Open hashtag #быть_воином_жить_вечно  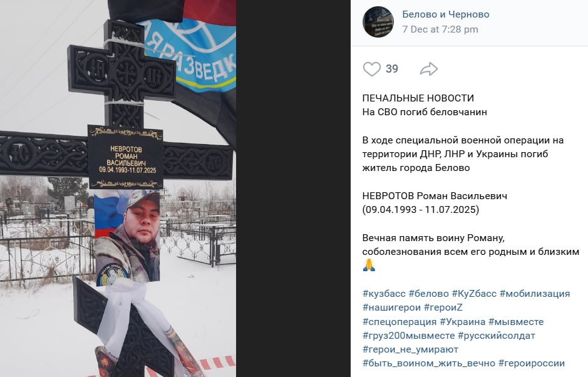pos(429,363)
